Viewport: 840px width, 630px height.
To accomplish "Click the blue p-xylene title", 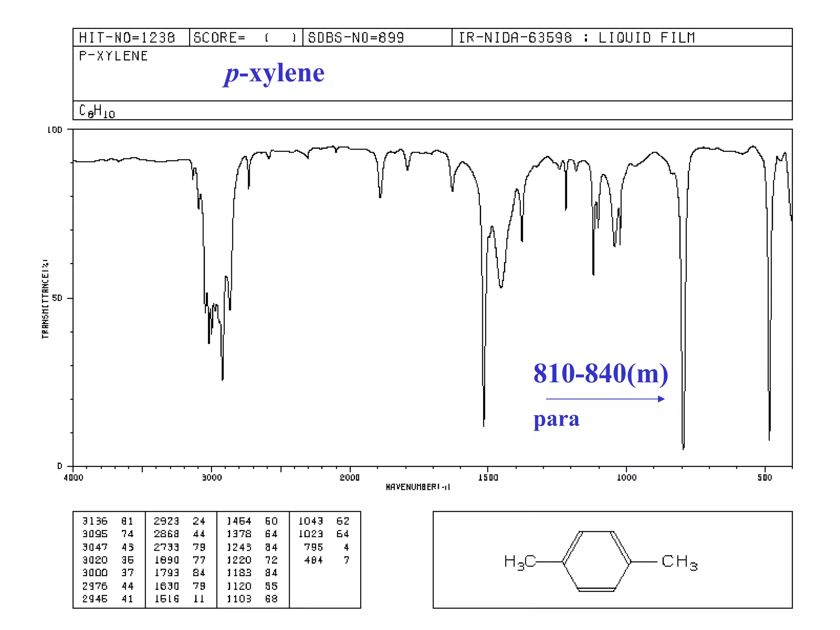I will pyautogui.click(x=274, y=74).
